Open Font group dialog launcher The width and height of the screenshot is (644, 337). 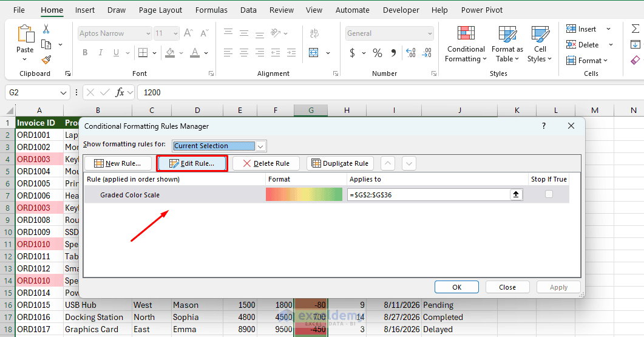(x=211, y=73)
